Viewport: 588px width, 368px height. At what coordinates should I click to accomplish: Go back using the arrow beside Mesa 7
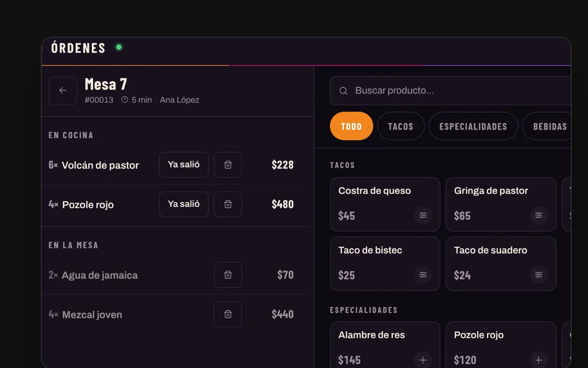[x=62, y=91]
